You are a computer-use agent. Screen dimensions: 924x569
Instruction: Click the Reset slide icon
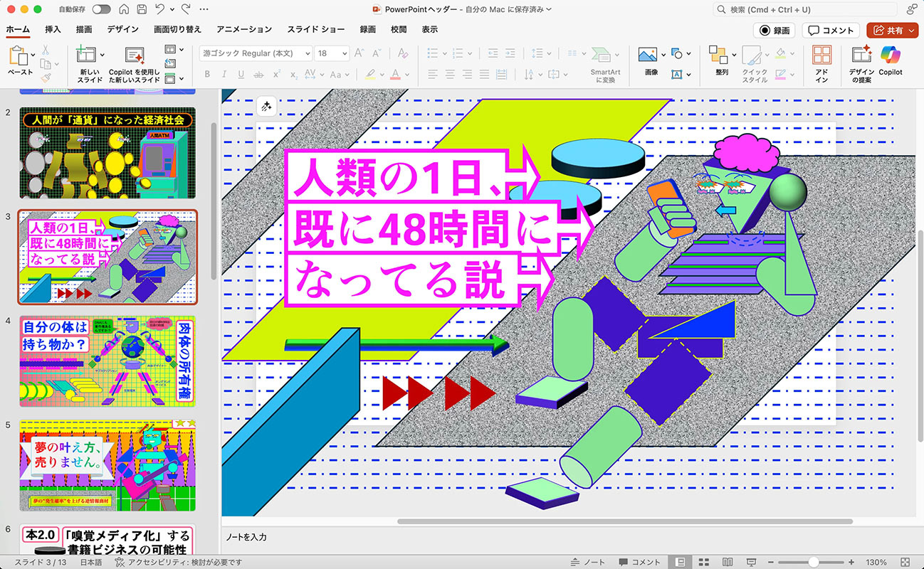(170, 64)
